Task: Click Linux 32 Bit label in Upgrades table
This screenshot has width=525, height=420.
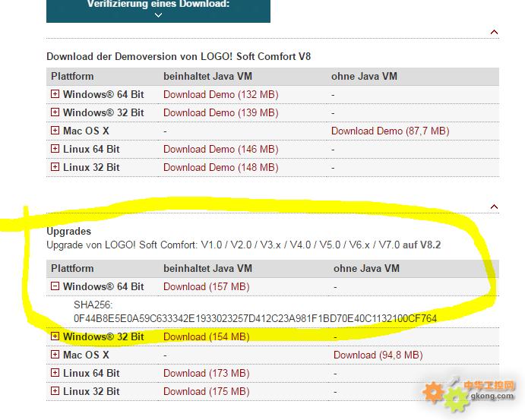Action: pos(91,392)
